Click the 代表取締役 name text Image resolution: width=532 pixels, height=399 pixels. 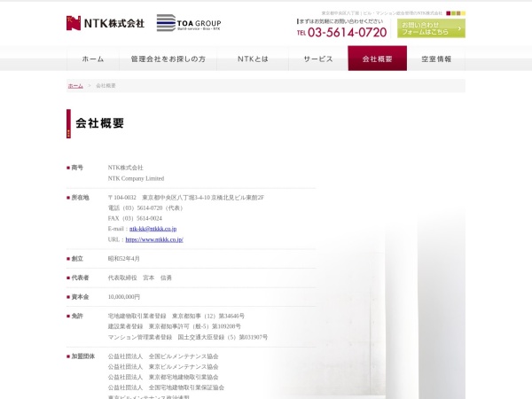coord(140,278)
